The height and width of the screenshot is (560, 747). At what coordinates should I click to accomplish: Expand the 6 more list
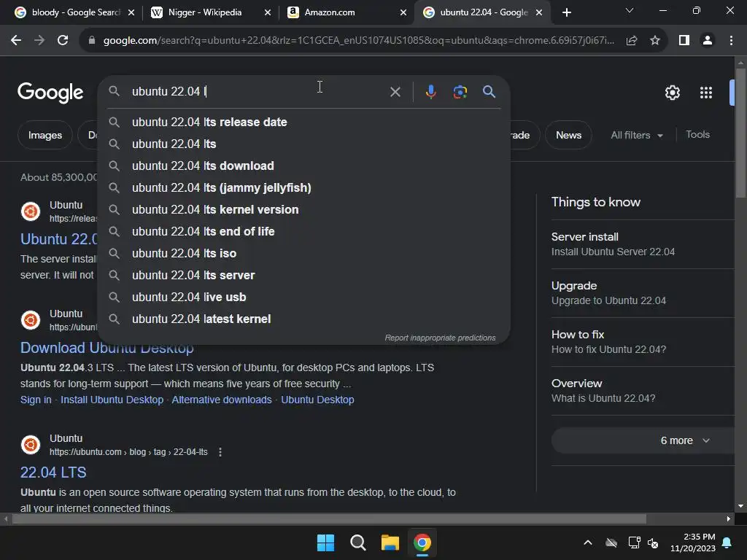(685, 440)
